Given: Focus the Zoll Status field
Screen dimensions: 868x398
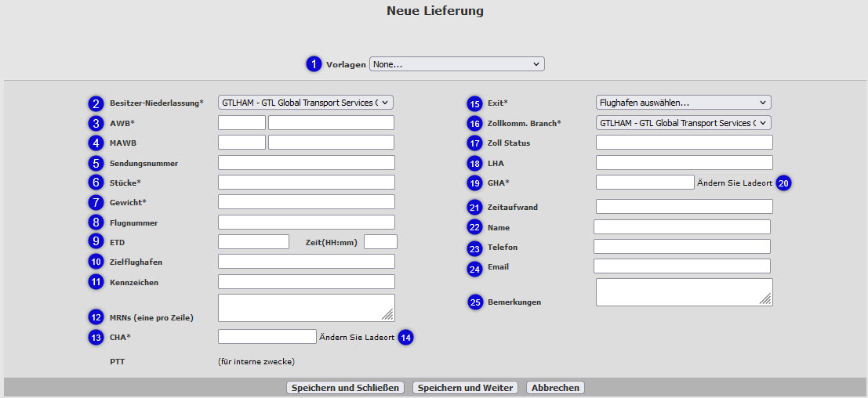Looking at the screenshot, I should tap(685, 143).
